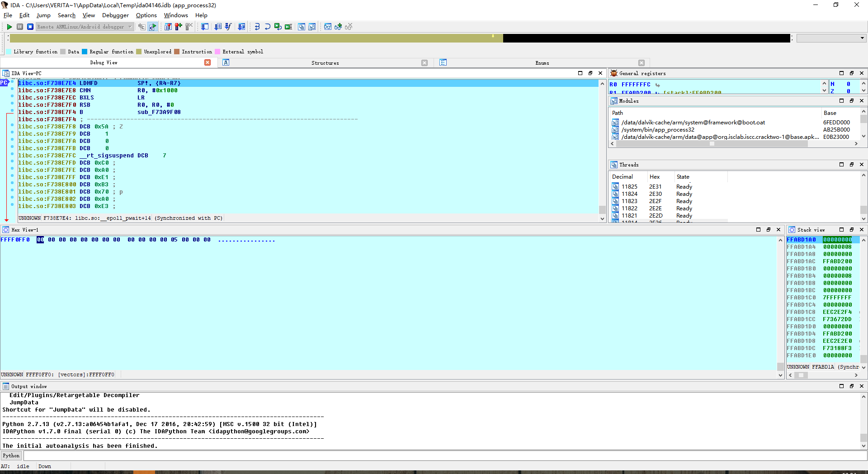Open the navigation band dropdown at right
The width and height of the screenshot is (868, 474).
[x=831, y=38]
